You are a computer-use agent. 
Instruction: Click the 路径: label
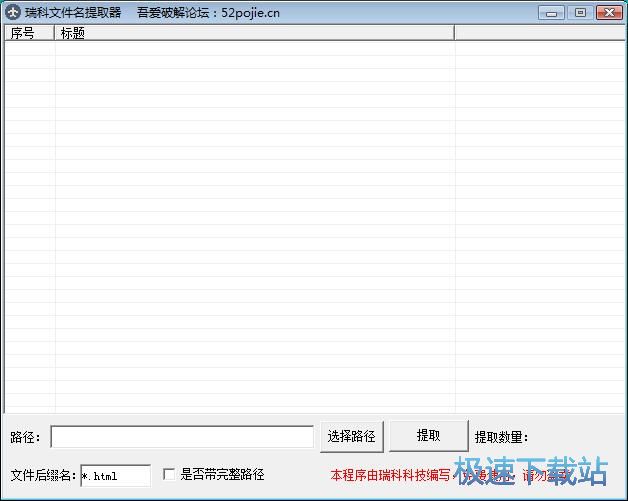click(25, 437)
